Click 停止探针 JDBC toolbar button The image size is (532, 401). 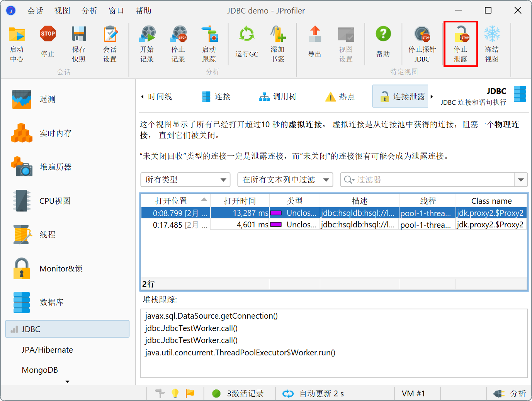(x=422, y=44)
